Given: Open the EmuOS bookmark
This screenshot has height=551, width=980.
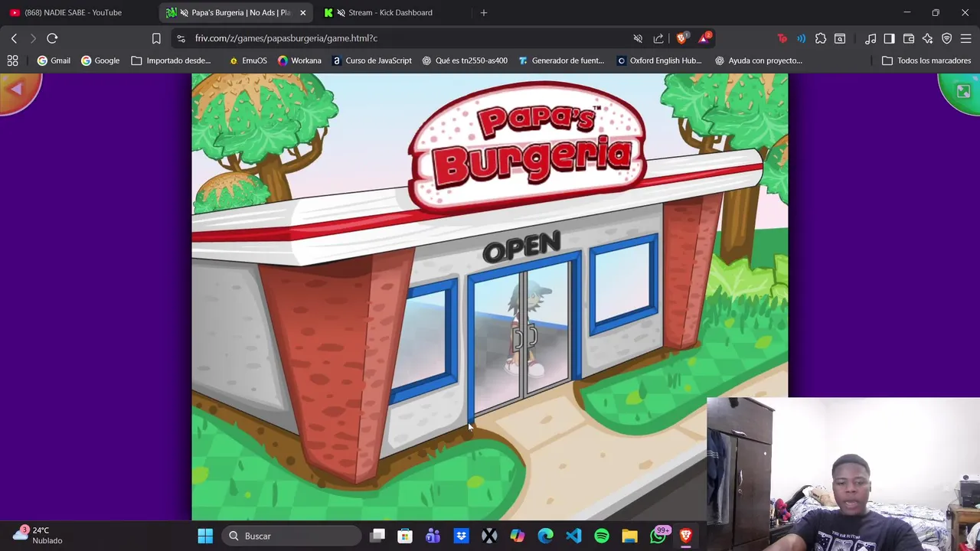Looking at the screenshot, I should click(x=248, y=60).
